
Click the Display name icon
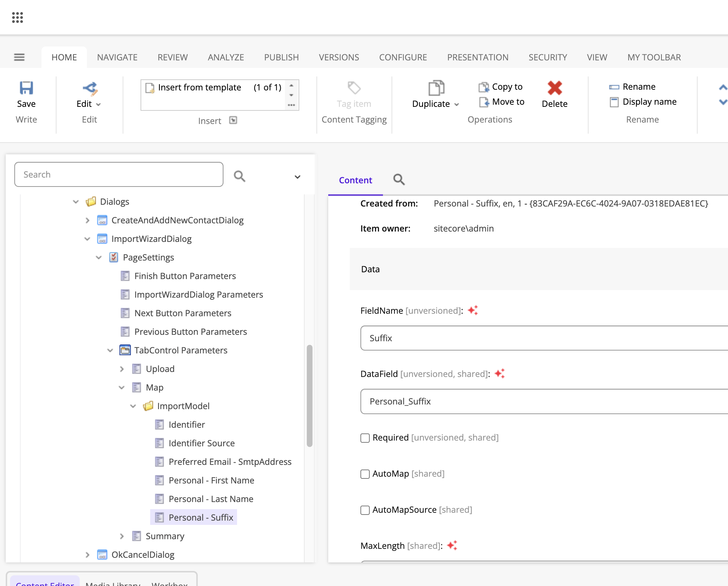[x=614, y=102]
